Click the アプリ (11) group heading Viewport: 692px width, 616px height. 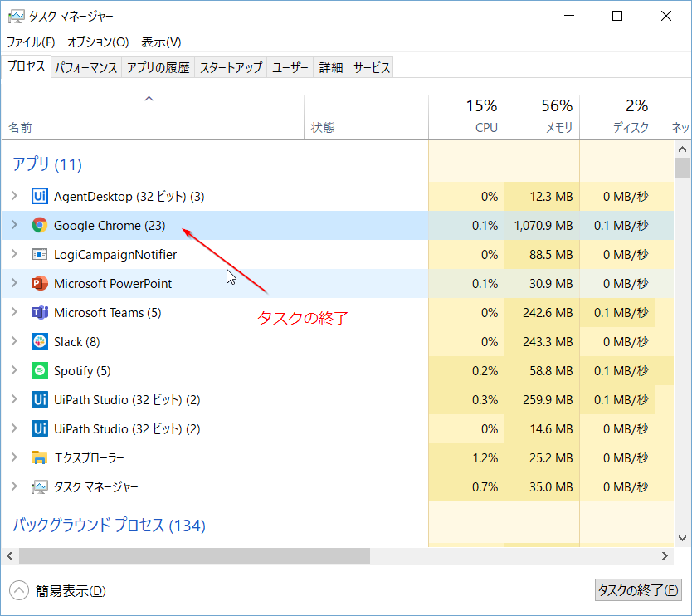(47, 164)
